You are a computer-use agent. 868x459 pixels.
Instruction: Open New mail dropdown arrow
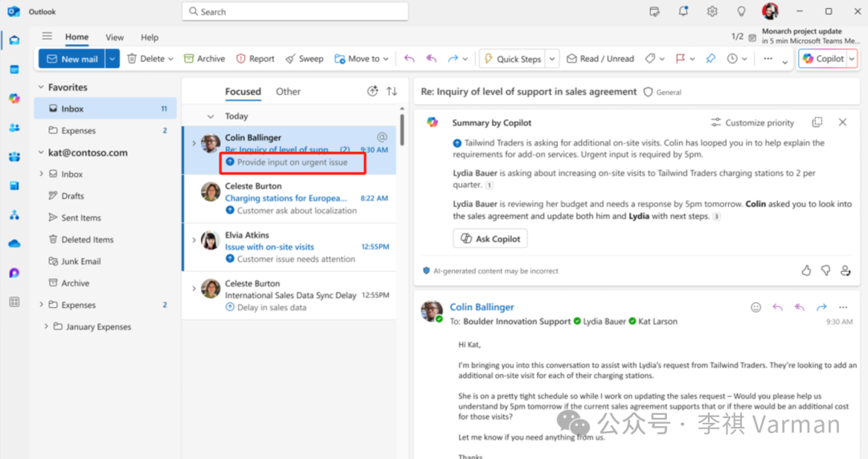(x=112, y=59)
